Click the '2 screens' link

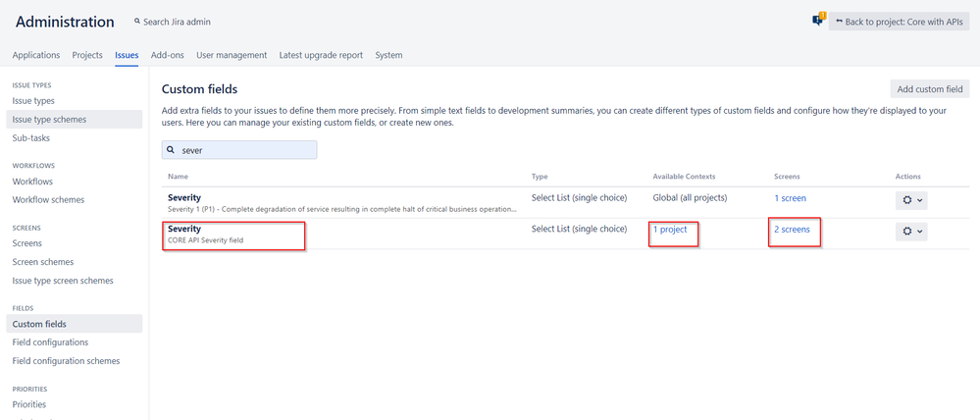click(x=792, y=230)
